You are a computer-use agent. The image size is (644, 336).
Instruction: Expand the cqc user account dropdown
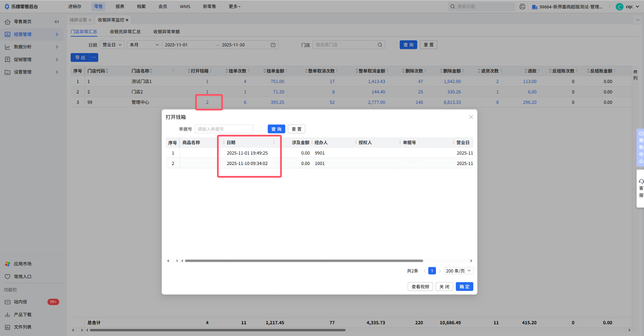pyautogui.click(x=633, y=7)
